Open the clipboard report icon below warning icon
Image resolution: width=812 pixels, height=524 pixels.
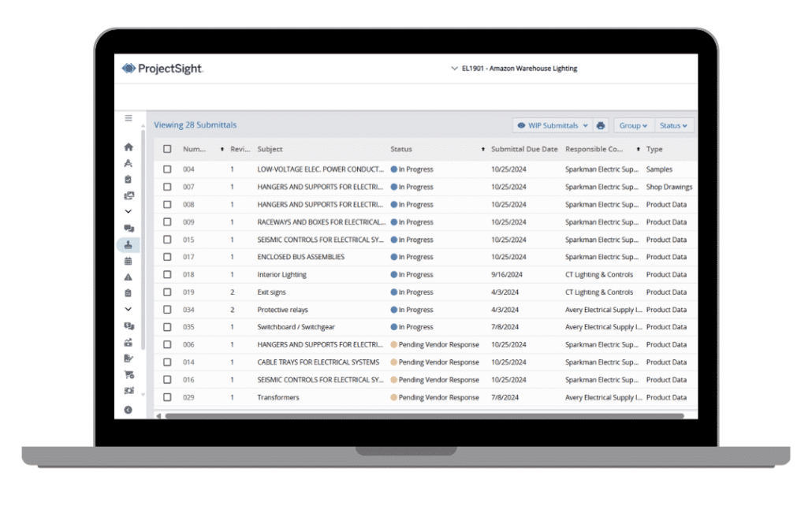point(129,293)
